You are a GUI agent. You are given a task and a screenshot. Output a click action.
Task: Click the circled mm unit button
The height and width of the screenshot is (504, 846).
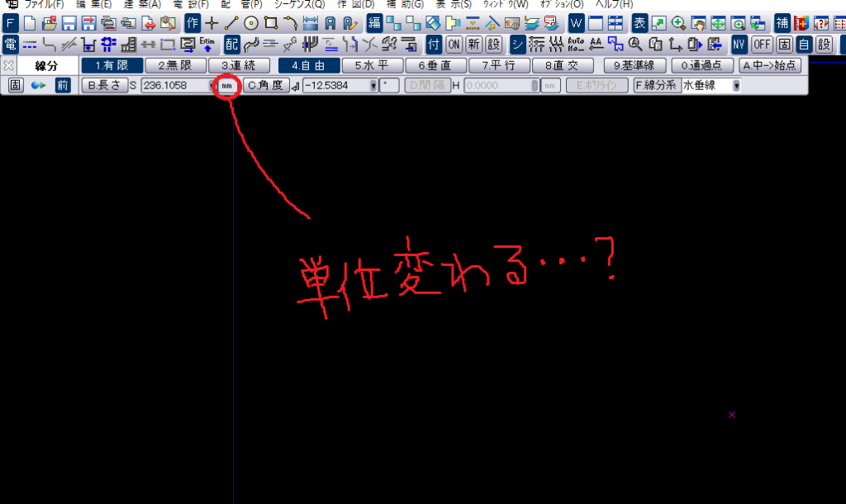tap(226, 86)
